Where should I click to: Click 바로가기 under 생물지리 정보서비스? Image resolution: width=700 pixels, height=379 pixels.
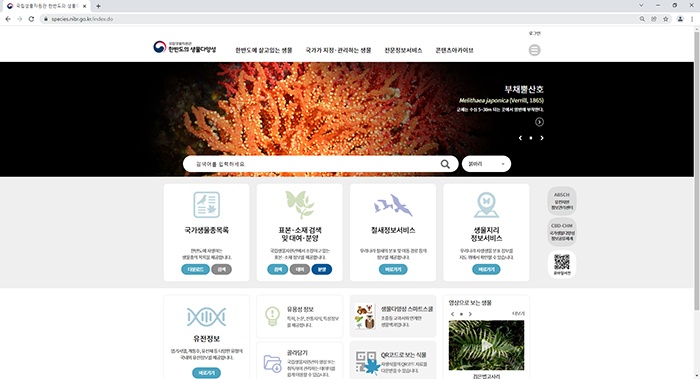(486, 269)
